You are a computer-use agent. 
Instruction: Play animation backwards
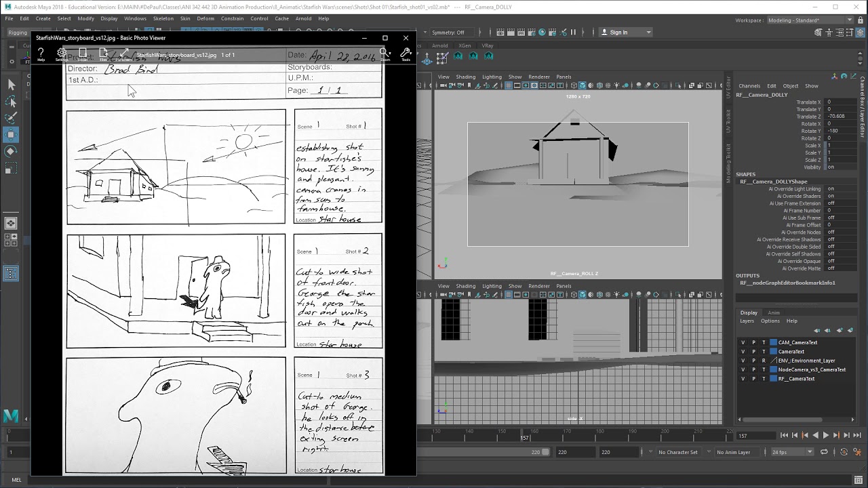(816, 435)
